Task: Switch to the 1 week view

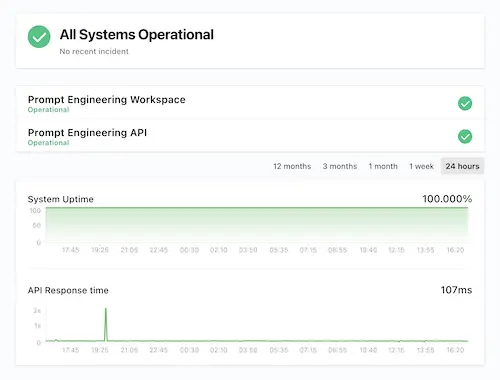Action: 421,166
